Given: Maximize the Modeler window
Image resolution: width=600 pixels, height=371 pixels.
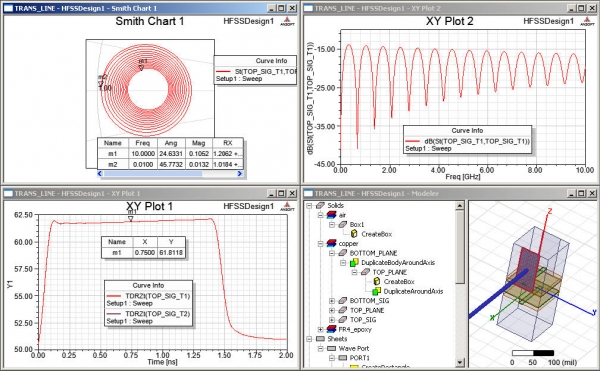Looking at the screenshot, I should (x=582, y=194).
